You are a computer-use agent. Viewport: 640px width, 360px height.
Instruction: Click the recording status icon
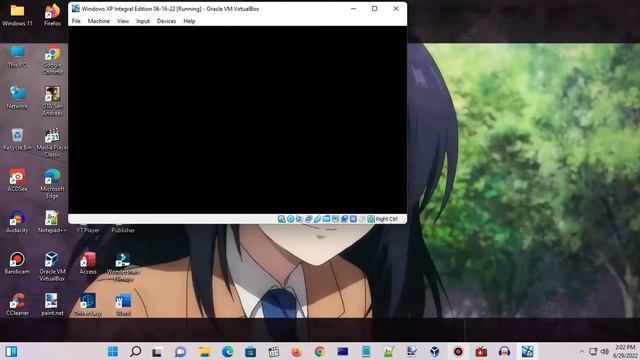[x=344, y=219]
